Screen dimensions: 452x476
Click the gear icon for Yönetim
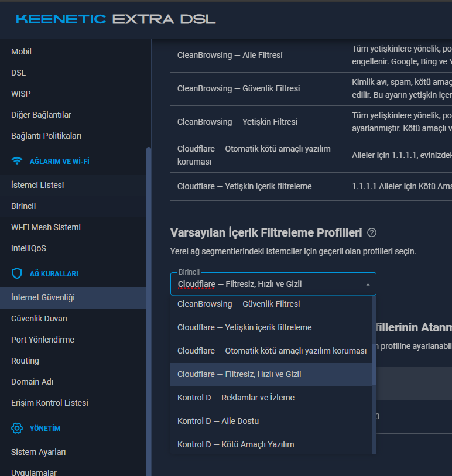17,428
